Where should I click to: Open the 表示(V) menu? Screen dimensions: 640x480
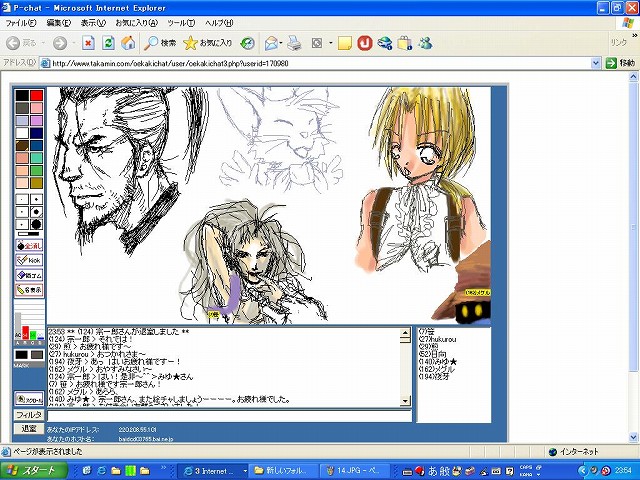(x=93, y=23)
